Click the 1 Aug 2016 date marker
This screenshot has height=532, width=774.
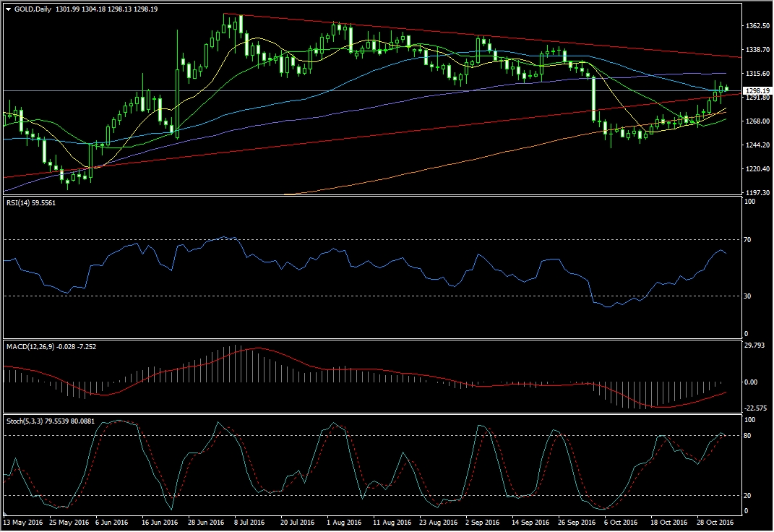(344, 522)
